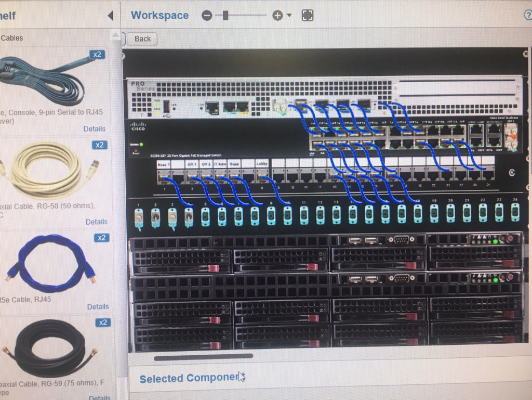The width and height of the screenshot is (532, 400).
Task: Click the serial port on the upper server
Action: (402, 240)
